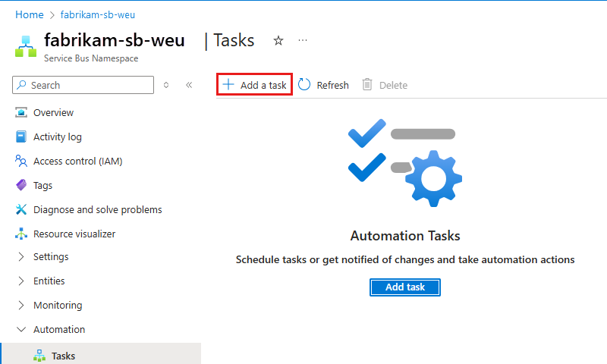The height and width of the screenshot is (364, 607).
Task: Click the Activity log icon
Action: click(x=21, y=137)
